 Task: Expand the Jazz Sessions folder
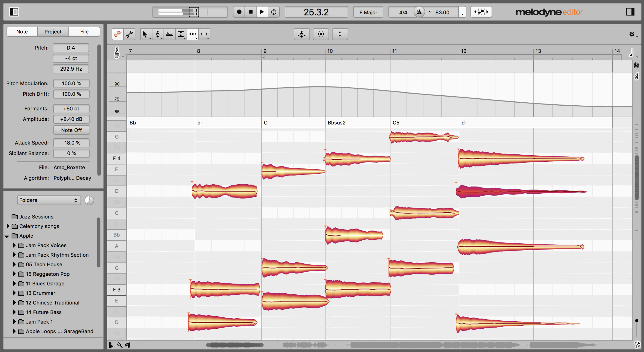tap(7, 217)
